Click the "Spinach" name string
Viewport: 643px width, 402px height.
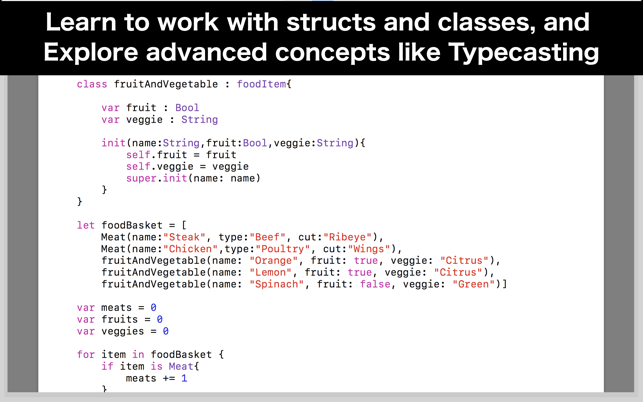click(276, 284)
